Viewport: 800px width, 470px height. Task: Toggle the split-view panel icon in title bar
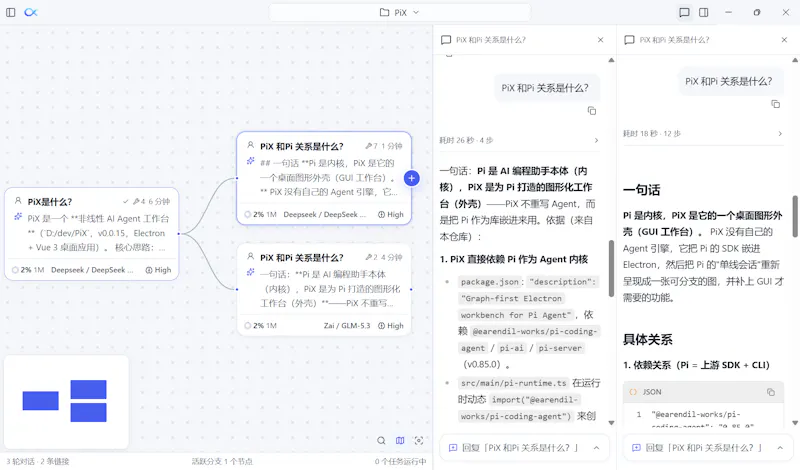(x=704, y=12)
